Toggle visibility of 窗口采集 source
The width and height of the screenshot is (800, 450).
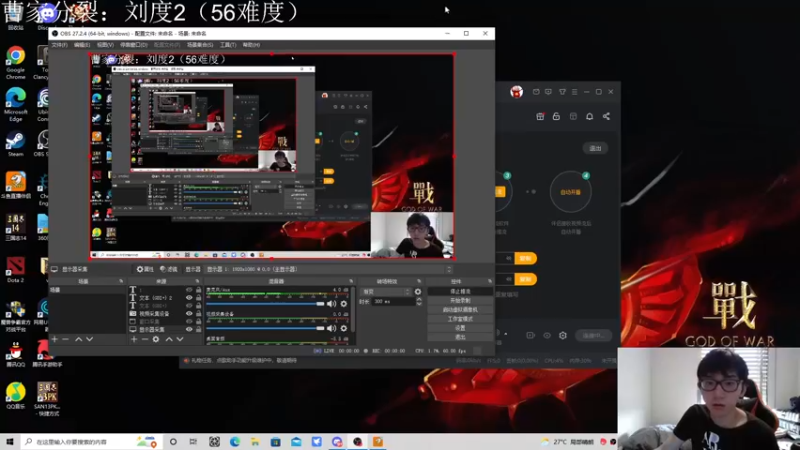coord(189,321)
